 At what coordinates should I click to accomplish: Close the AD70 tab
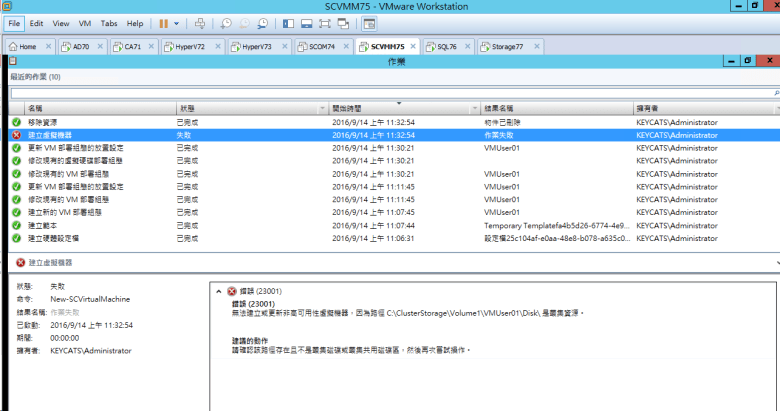[x=98, y=46]
